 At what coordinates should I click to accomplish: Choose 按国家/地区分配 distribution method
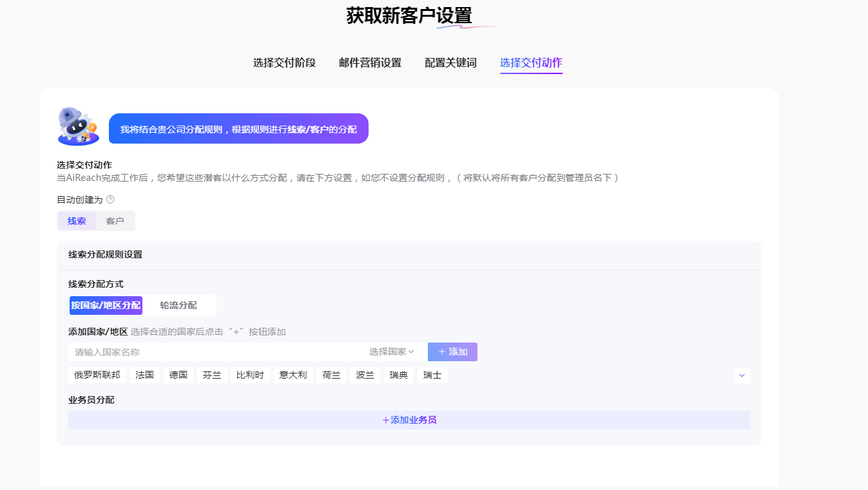106,305
